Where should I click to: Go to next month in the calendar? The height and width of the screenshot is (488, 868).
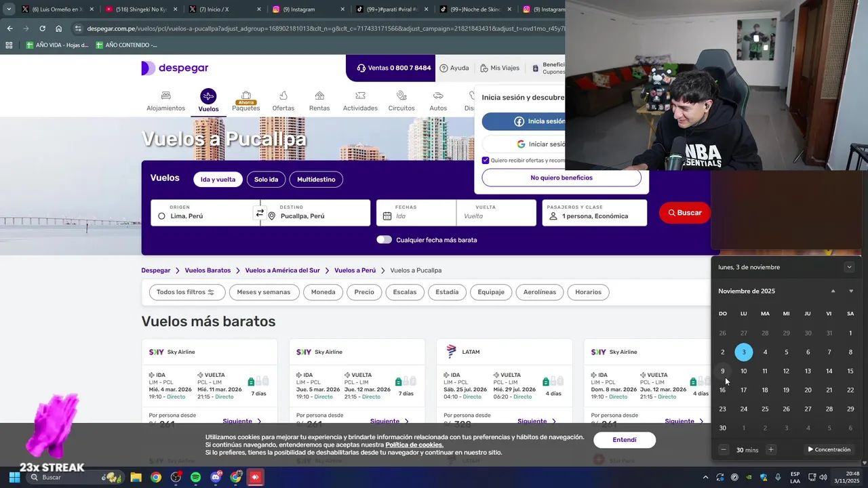click(x=851, y=291)
